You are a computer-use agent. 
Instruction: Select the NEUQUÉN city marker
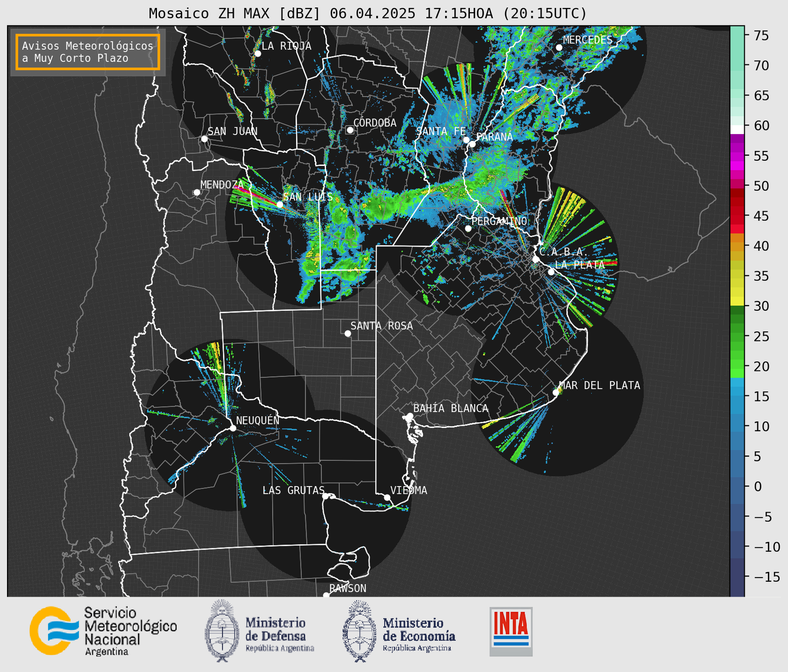[x=233, y=428]
